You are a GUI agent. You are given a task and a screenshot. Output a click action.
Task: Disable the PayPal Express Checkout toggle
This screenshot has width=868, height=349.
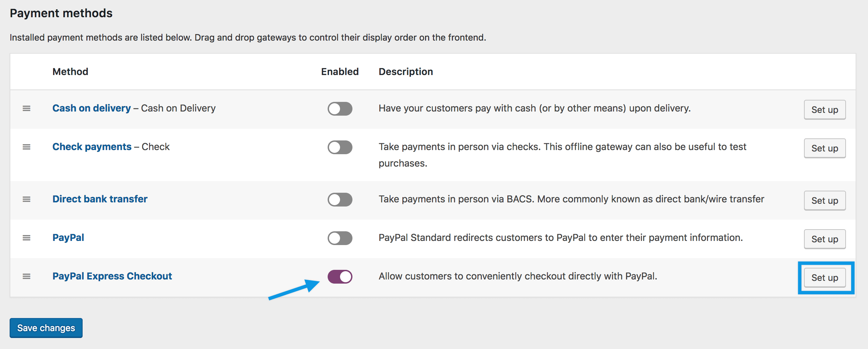coord(340,277)
